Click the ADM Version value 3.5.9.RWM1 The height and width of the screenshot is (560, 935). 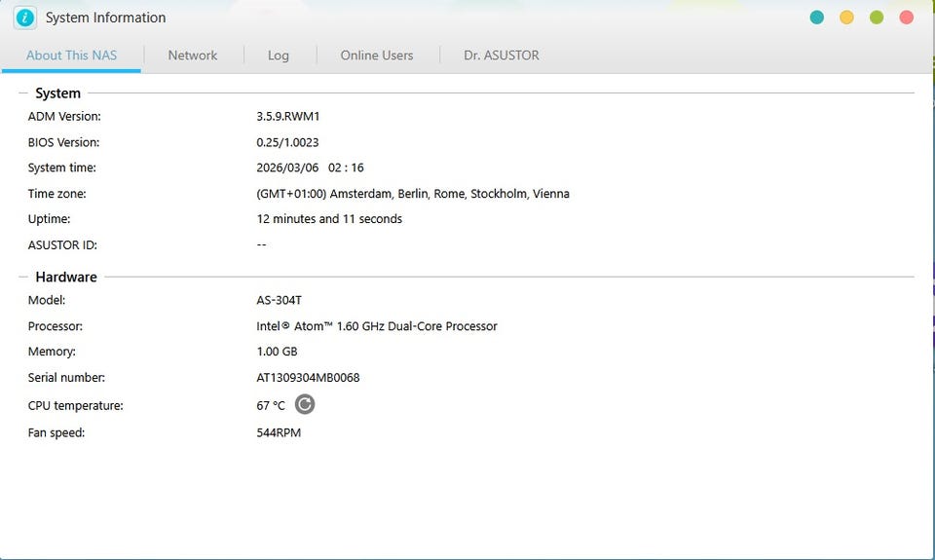tap(288, 116)
